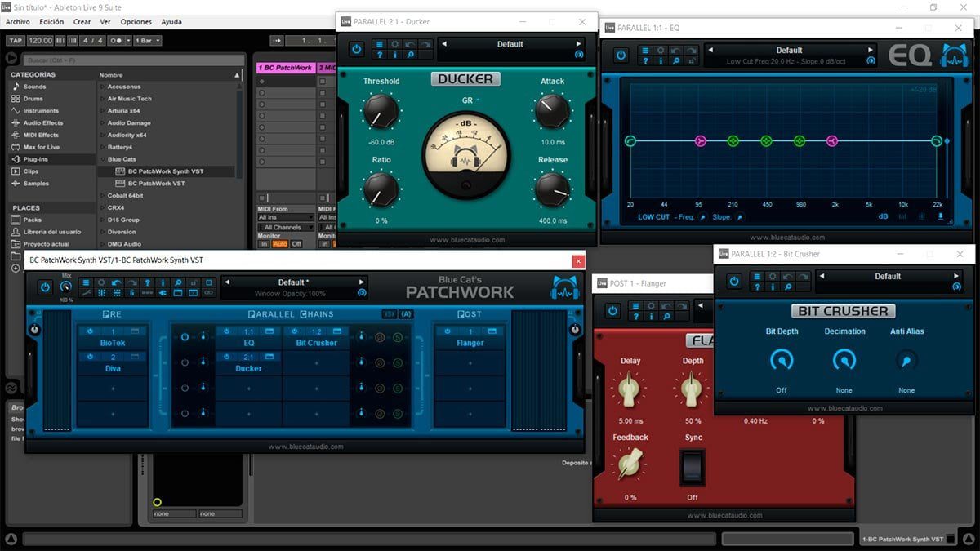
Task: Open the PatchWork main menu icon
Action: (87, 282)
